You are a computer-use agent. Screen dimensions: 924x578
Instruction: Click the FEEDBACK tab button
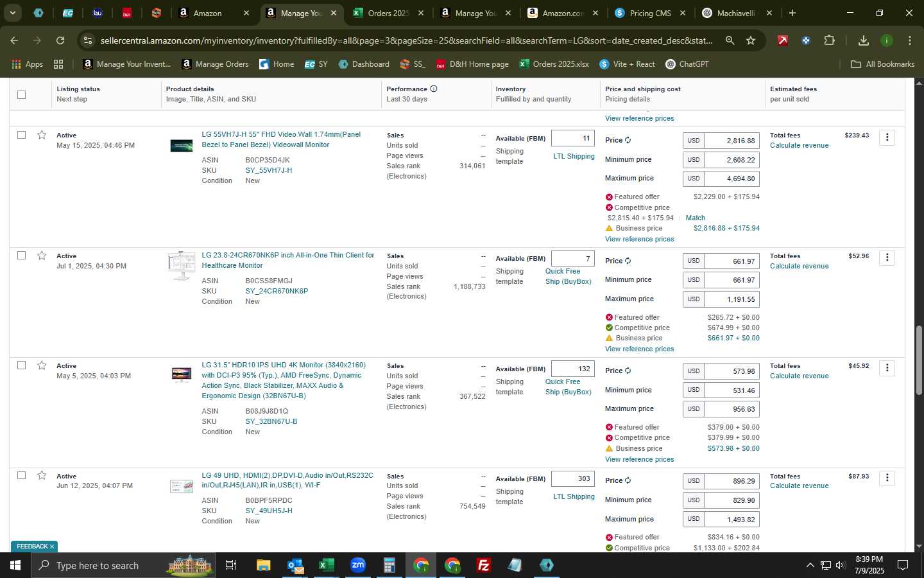click(x=34, y=547)
